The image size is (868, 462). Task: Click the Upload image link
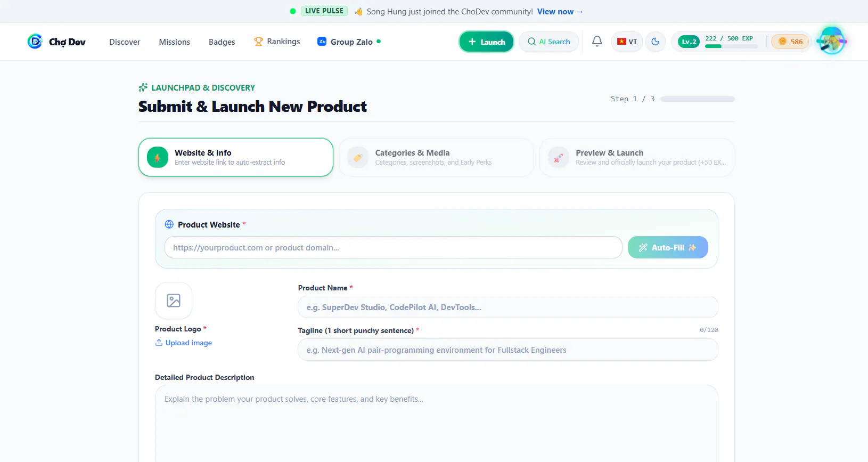pos(183,343)
